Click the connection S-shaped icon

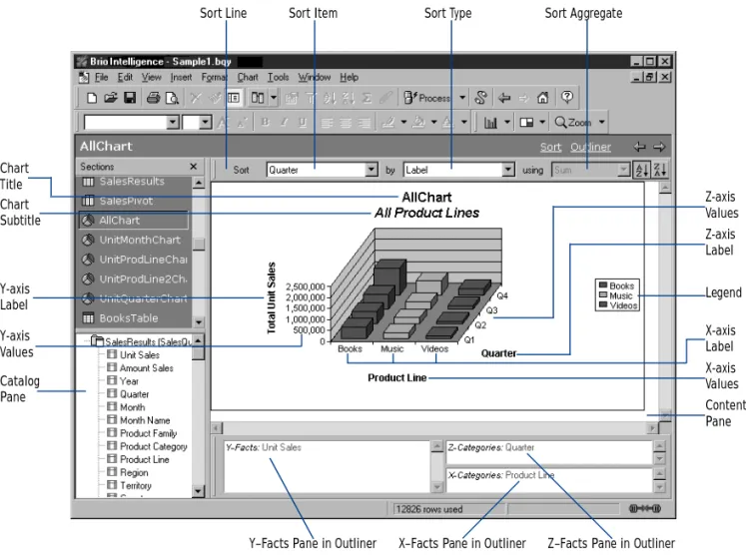coord(480,98)
